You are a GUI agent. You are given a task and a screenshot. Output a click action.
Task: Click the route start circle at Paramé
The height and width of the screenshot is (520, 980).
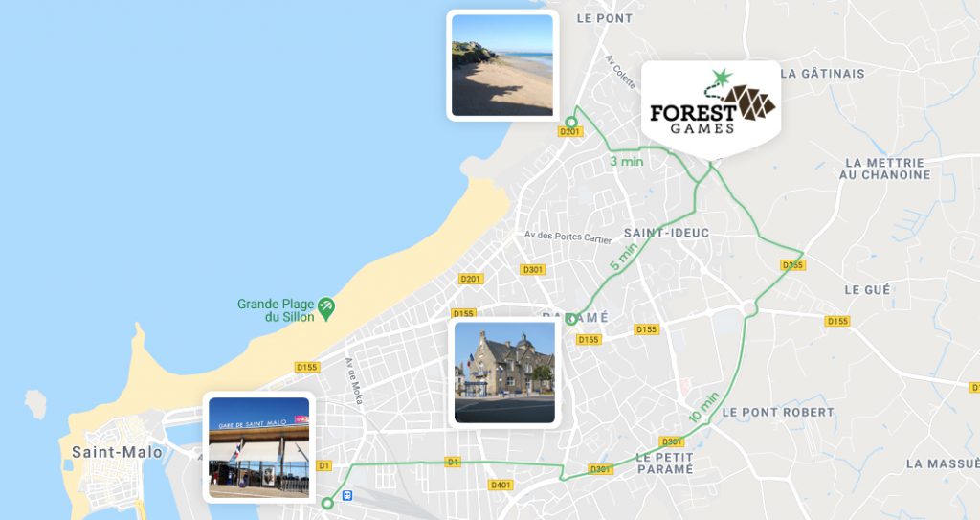[x=571, y=319]
